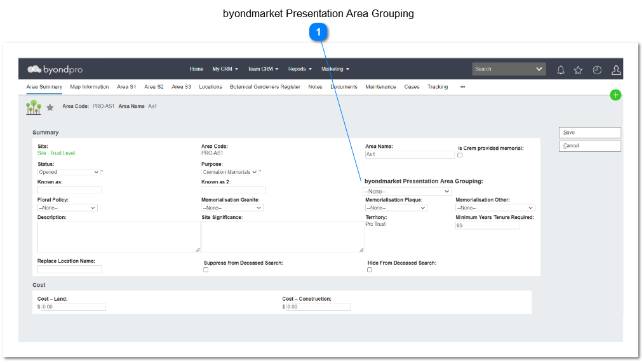Switch to Area S1 tab

(126, 87)
